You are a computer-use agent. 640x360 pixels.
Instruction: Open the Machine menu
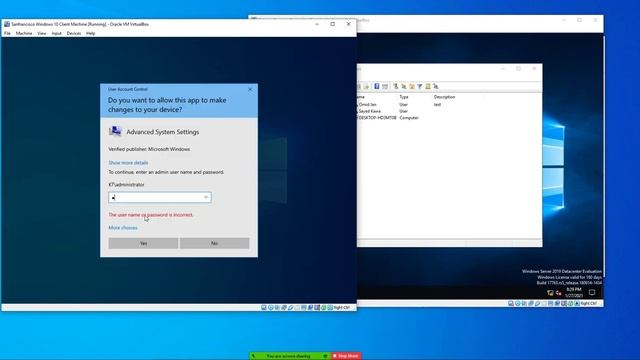coord(24,33)
